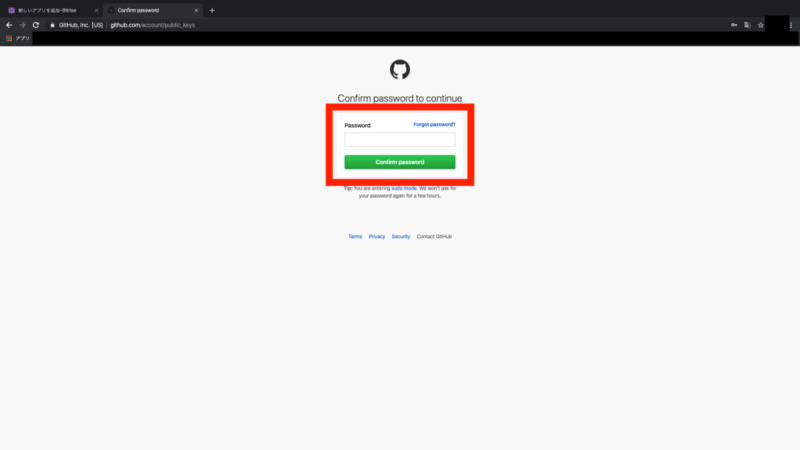Open the apps bookmark shortcut

[18, 38]
